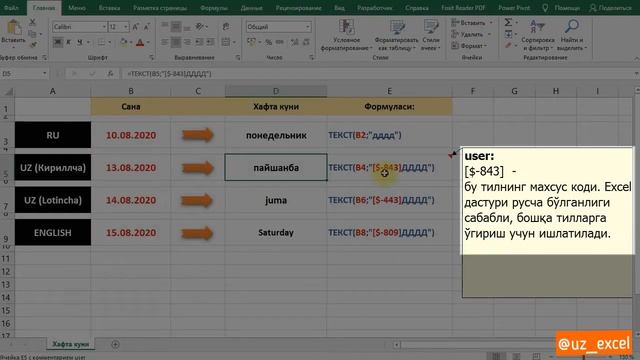Toggle Center horizontal alignment
This screenshot has height=360, width=640.
[x=176, y=42]
